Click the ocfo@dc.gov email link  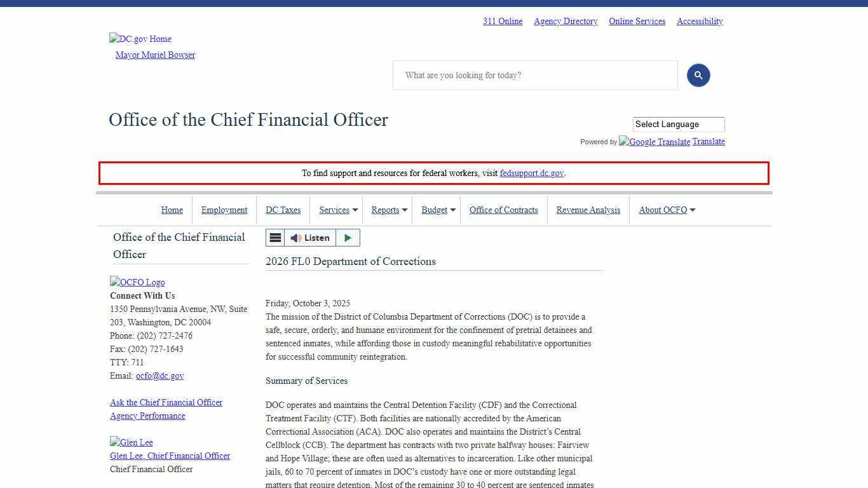[159, 376]
